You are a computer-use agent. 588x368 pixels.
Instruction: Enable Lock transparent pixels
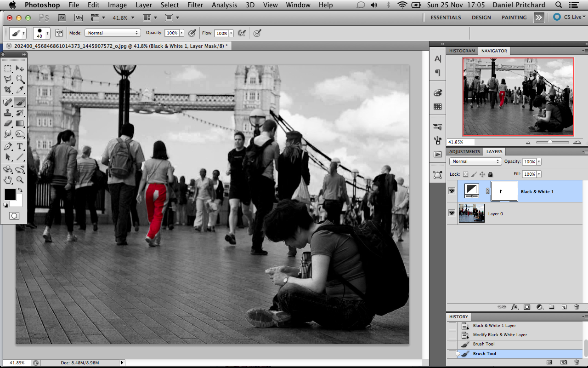[464, 174]
